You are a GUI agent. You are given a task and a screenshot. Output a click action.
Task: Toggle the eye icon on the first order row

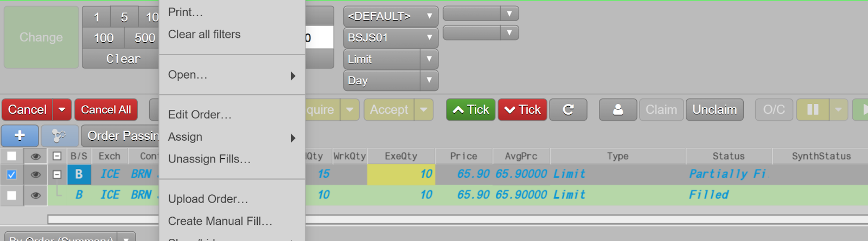(36, 174)
